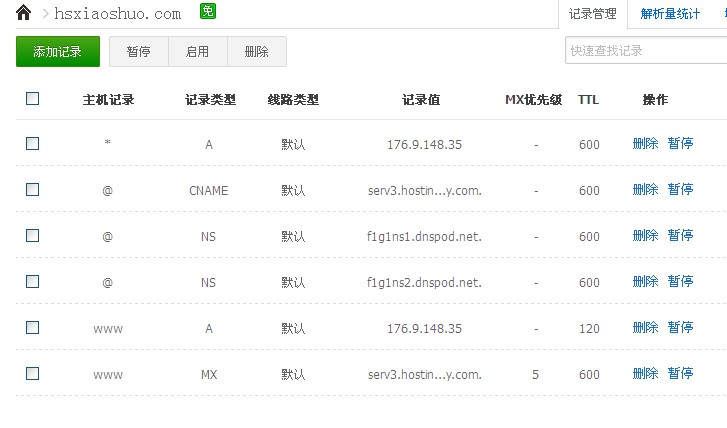The image size is (727, 428).
Task: Click the MX优先级 column header
Action: coord(534,100)
